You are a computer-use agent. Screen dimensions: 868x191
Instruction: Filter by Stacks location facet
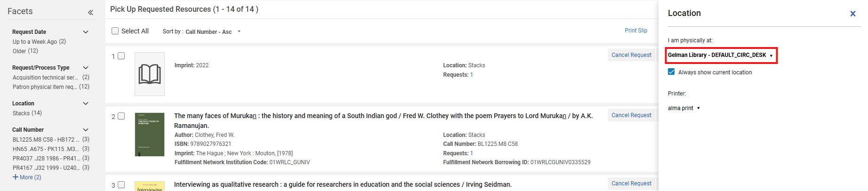click(x=27, y=113)
